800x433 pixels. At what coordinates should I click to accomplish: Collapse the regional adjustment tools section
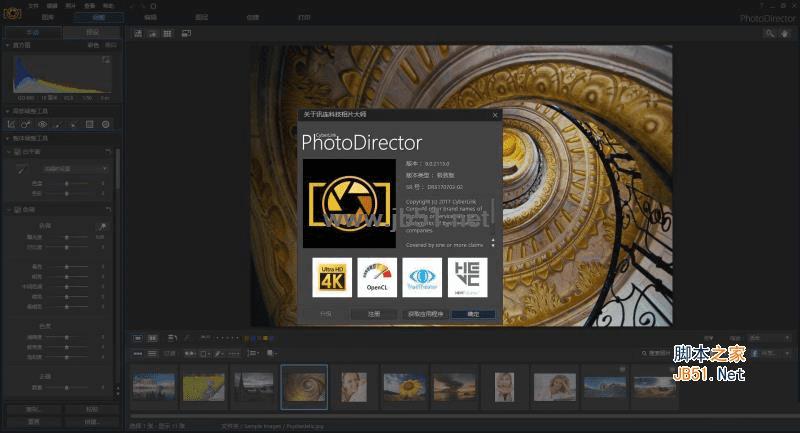pos(8,111)
